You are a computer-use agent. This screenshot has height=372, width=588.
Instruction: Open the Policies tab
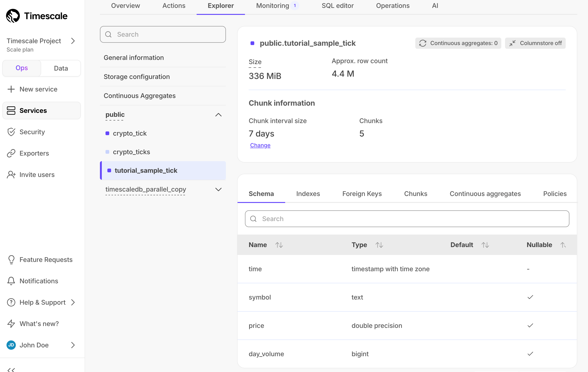point(555,194)
